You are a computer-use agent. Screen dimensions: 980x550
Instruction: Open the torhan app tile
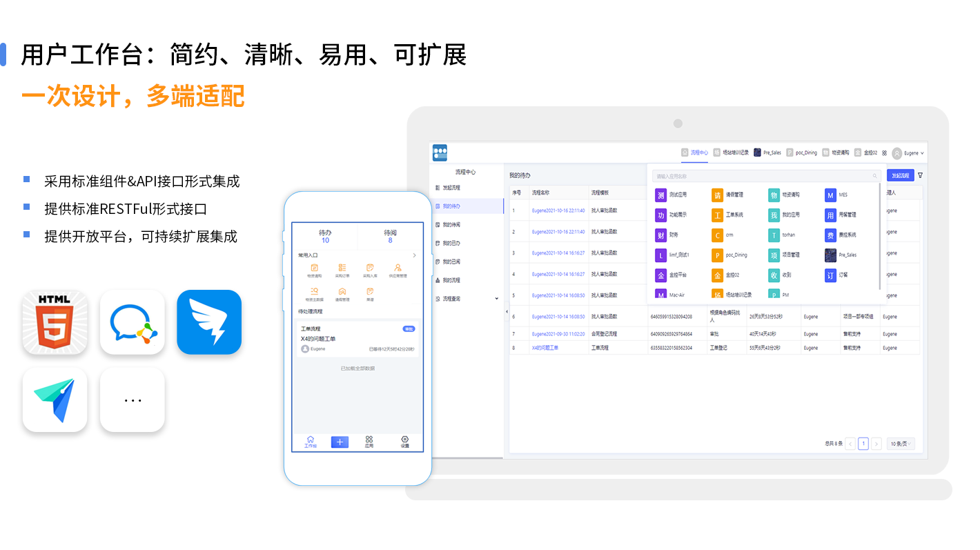click(x=783, y=235)
